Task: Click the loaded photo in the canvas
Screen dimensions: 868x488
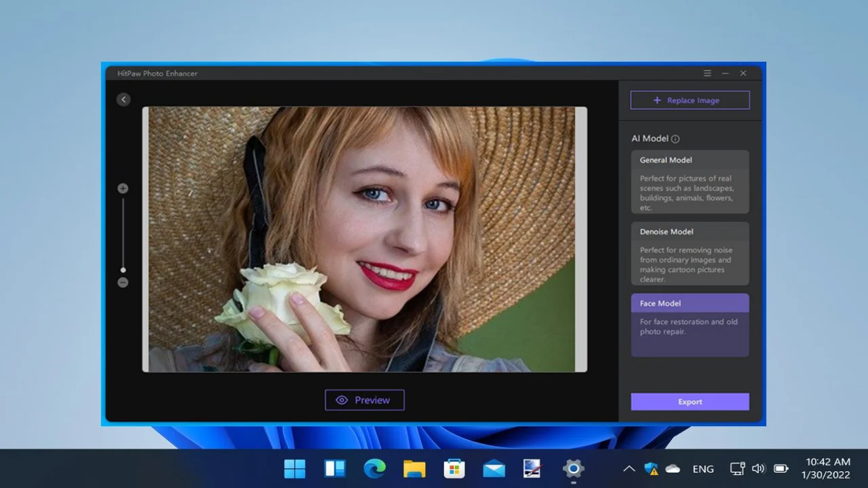Action: (364, 239)
